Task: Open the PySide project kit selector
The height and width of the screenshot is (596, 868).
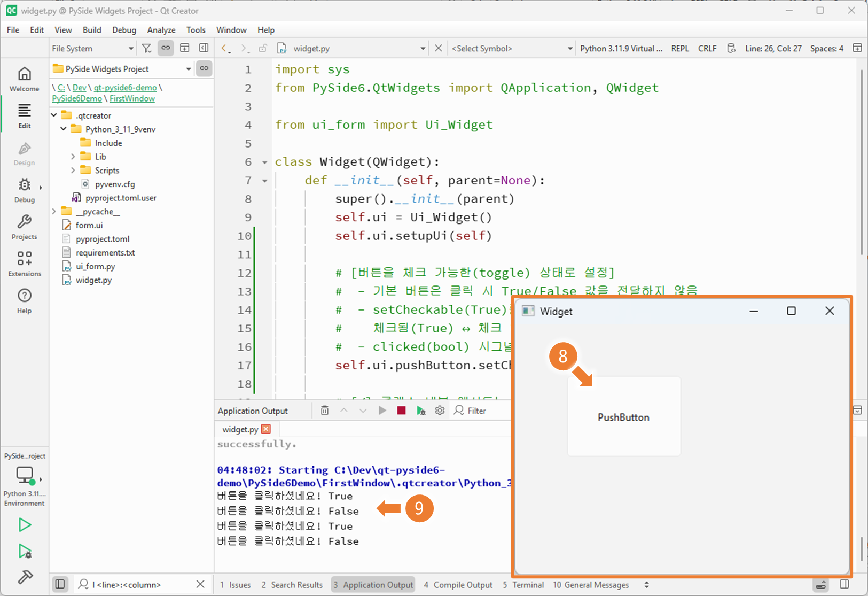Action: click(25, 479)
